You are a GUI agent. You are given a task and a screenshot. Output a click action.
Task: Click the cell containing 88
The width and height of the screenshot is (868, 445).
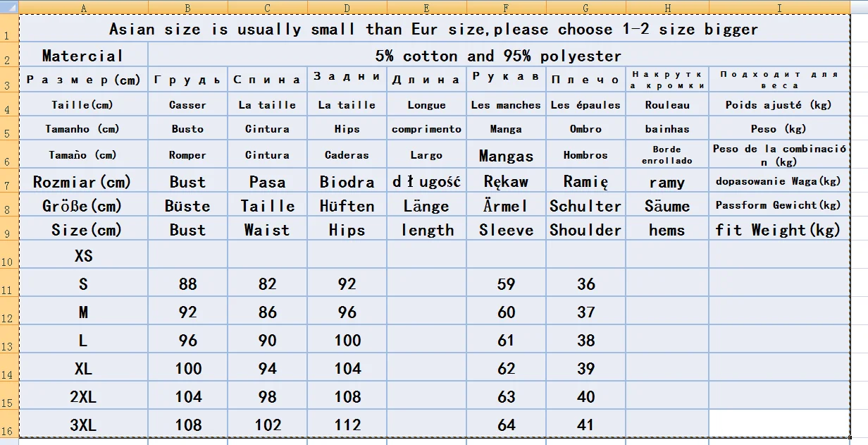(x=188, y=284)
